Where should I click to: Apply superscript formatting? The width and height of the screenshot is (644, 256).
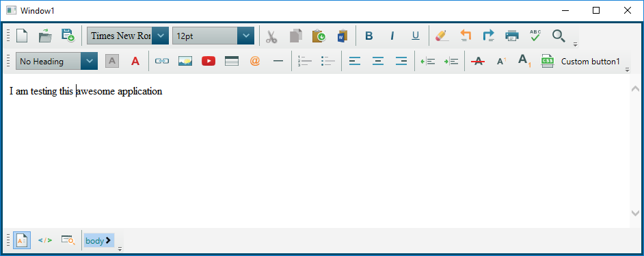coord(501,61)
